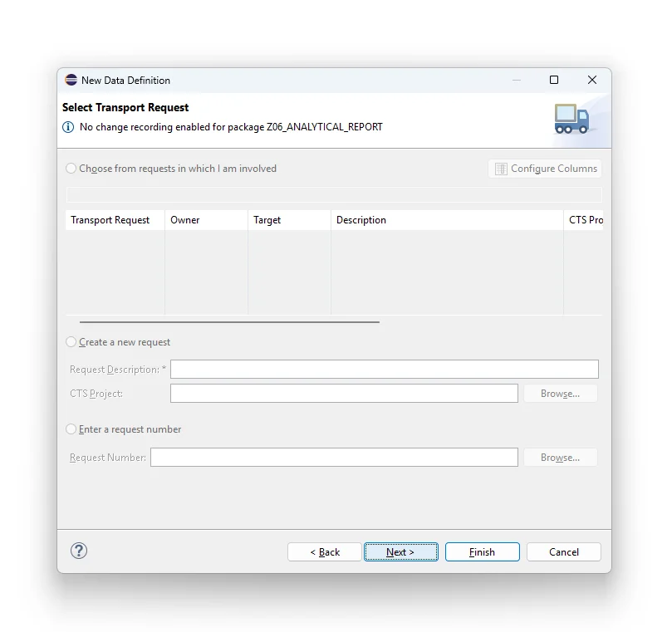Maximize the New Data Definition dialog

pos(554,80)
